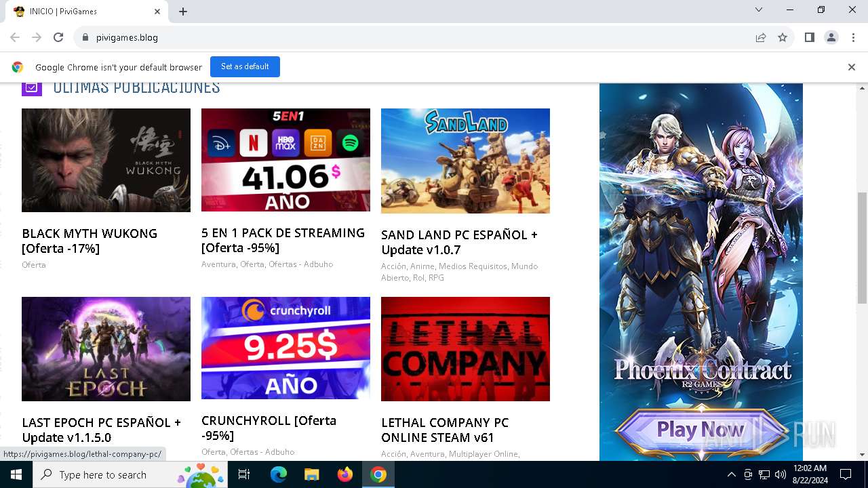Go forward to the next page
The width and height of the screenshot is (868, 488).
37,37
